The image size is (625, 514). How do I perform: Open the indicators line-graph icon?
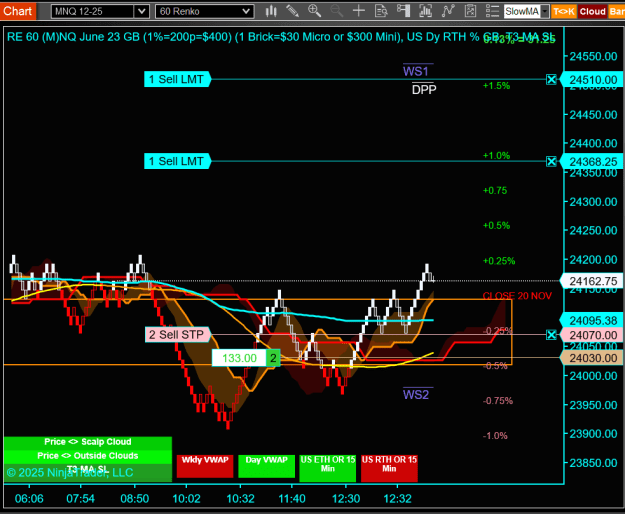[448, 11]
